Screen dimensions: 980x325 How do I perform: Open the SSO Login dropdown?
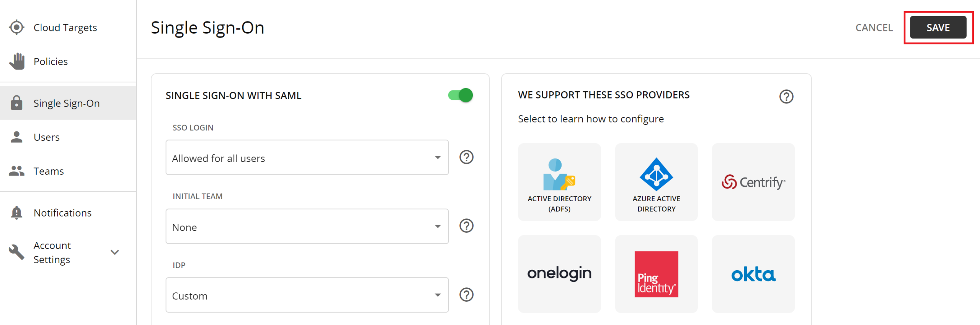[307, 158]
